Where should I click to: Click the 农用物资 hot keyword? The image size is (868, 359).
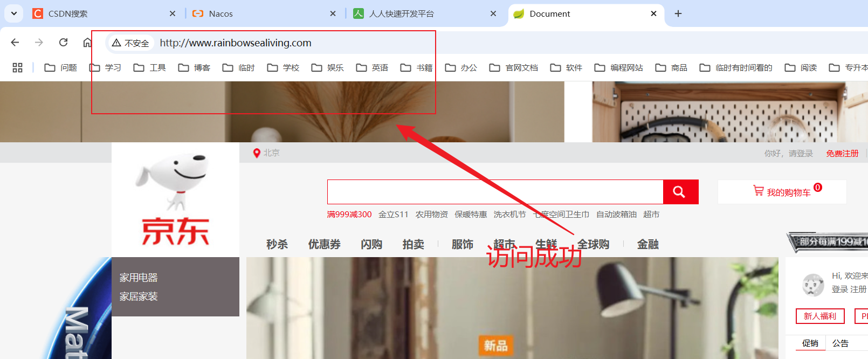tap(432, 215)
